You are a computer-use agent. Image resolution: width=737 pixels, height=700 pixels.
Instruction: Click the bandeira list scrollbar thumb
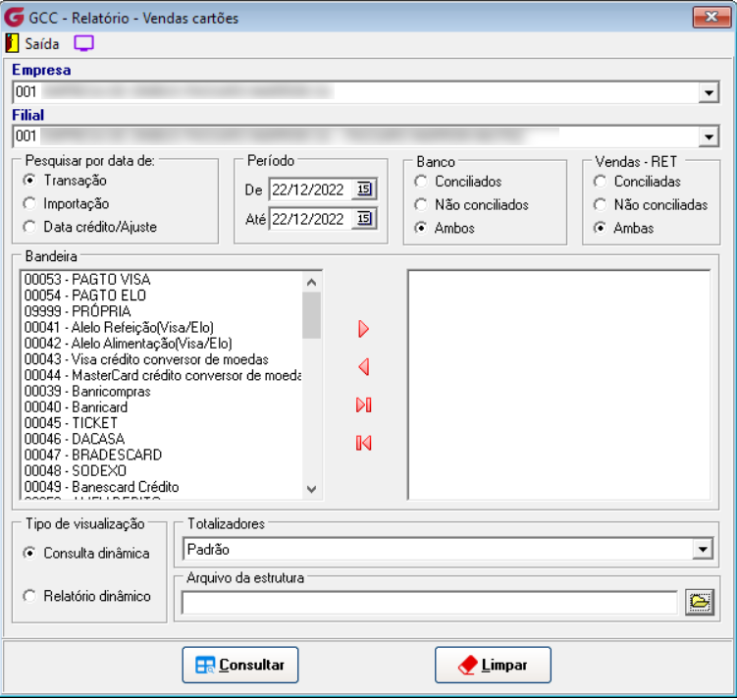click(311, 315)
